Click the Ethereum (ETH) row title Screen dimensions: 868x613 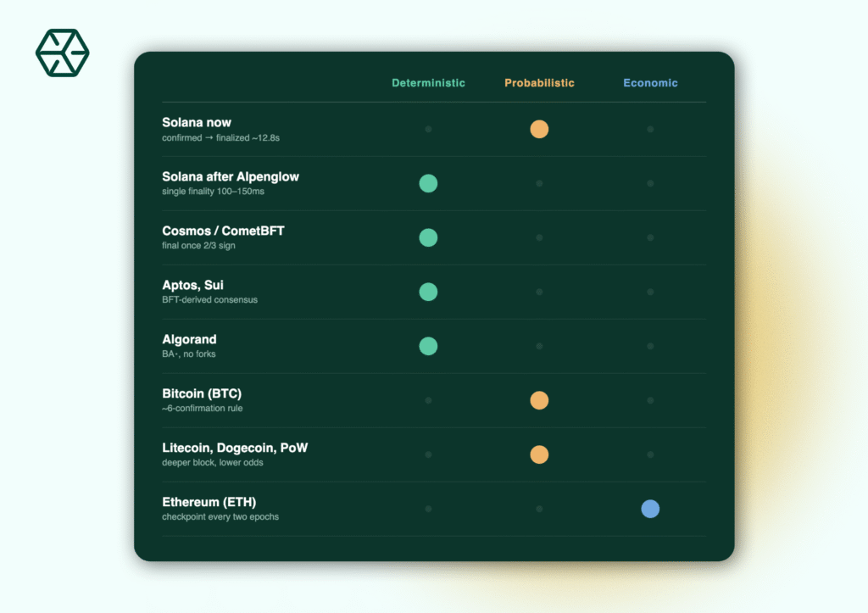(209, 502)
